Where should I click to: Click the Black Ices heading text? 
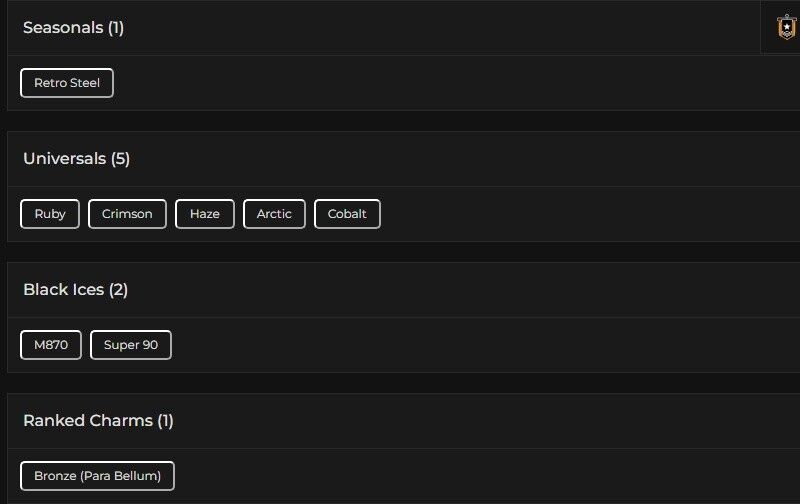75,290
